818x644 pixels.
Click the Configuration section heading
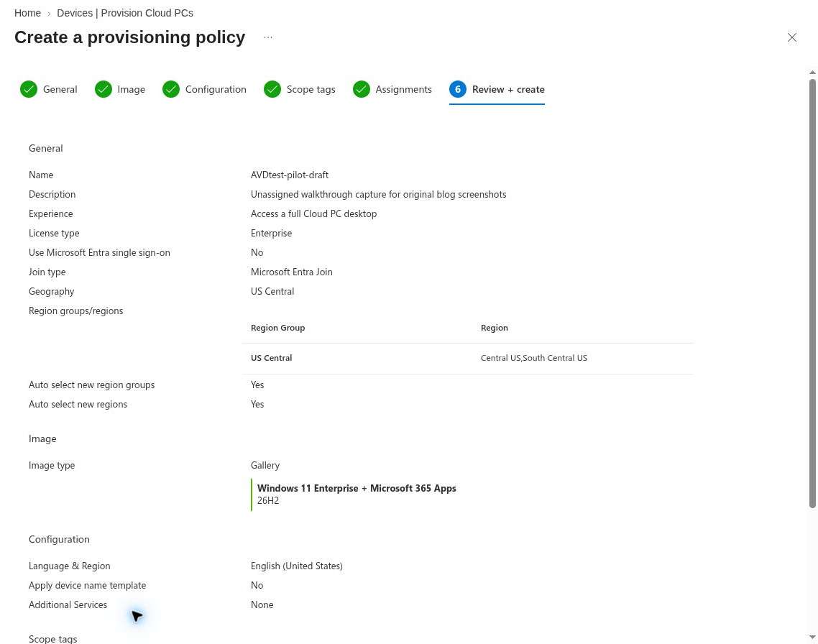(x=59, y=540)
